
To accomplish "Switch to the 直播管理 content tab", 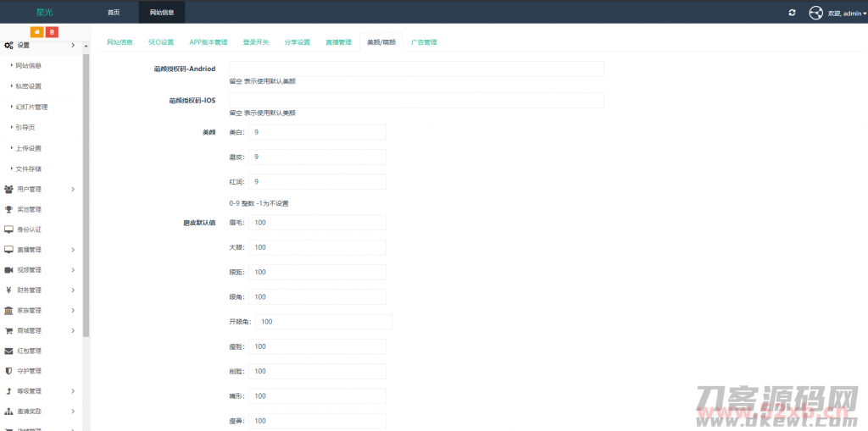I will (x=339, y=42).
